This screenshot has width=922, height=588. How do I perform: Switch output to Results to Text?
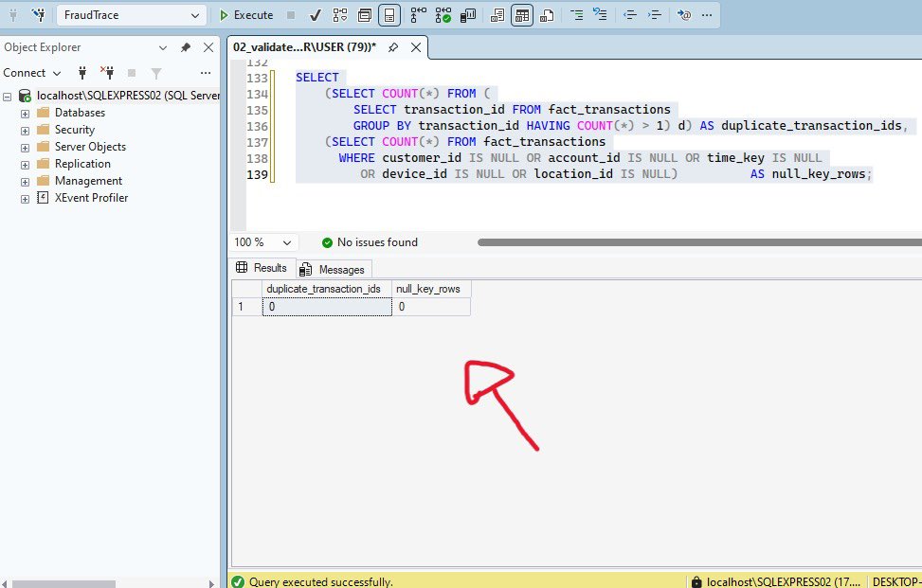tap(497, 15)
